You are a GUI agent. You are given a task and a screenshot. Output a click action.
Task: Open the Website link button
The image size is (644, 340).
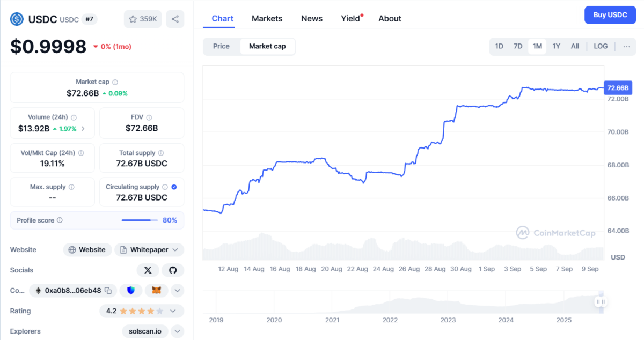tap(87, 250)
